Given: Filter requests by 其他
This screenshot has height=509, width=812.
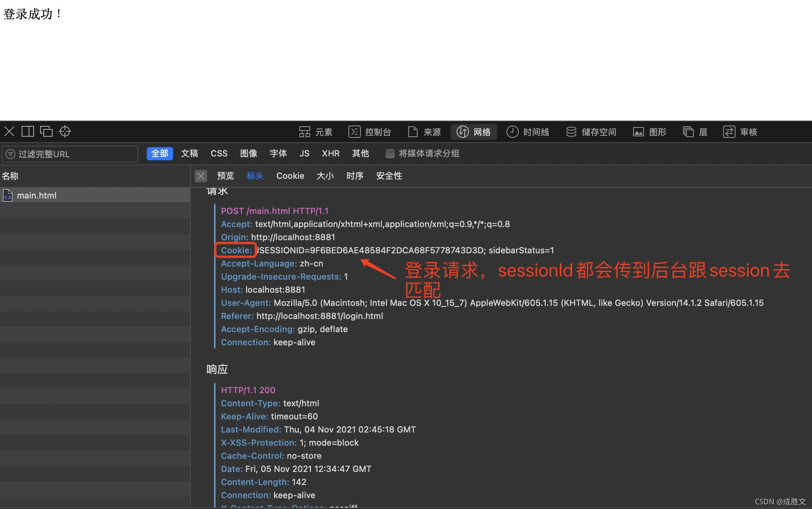Looking at the screenshot, I should click(x=360, y=154).
